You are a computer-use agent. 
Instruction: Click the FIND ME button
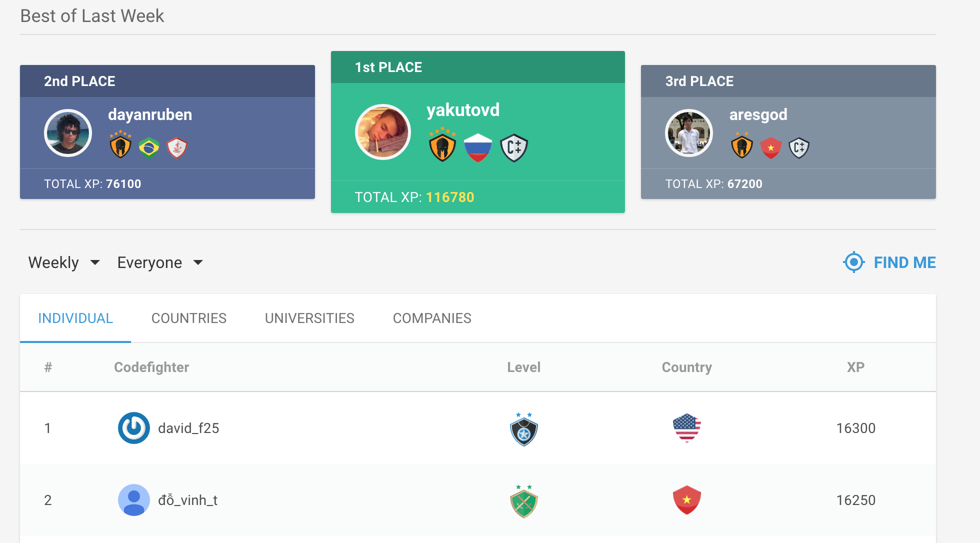(x=904, y=262)
